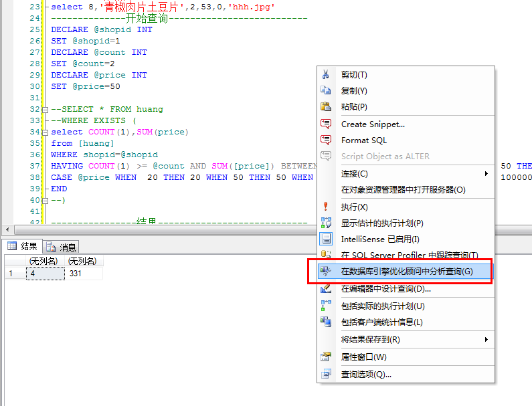Click the properties window icon
Image resolution: width=532 pixels, height=406 pixels.
tap(326, 357)
